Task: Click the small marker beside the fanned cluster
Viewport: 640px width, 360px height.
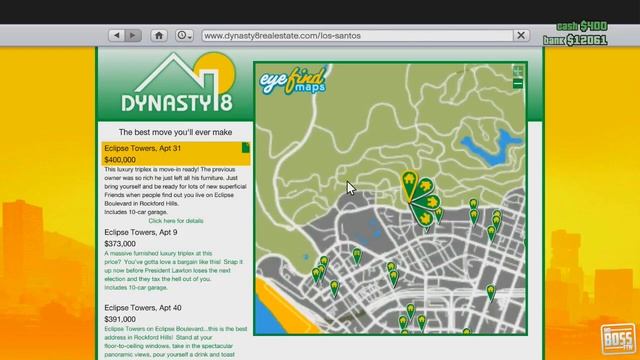Action: pos(438,214)
